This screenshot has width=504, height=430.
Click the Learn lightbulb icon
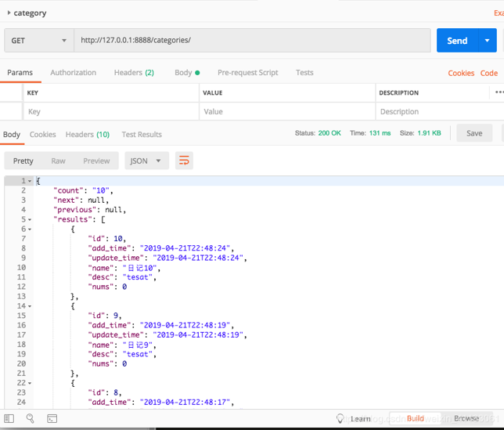[x=340, y=418]
